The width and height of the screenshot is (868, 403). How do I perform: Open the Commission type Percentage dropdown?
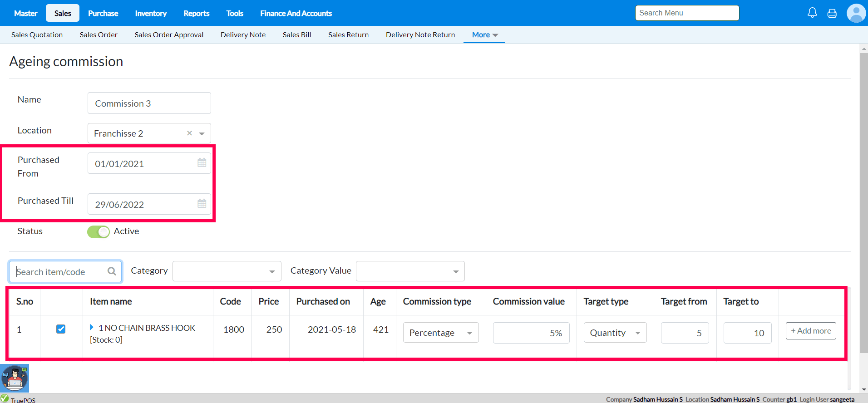[440, 333]
